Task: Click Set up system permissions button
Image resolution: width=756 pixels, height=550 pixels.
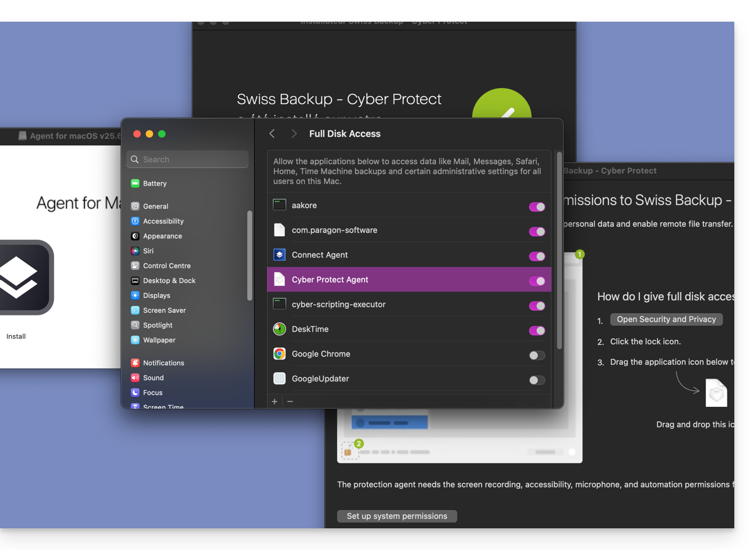Action: pyautogui.click(x=397, y=516)
